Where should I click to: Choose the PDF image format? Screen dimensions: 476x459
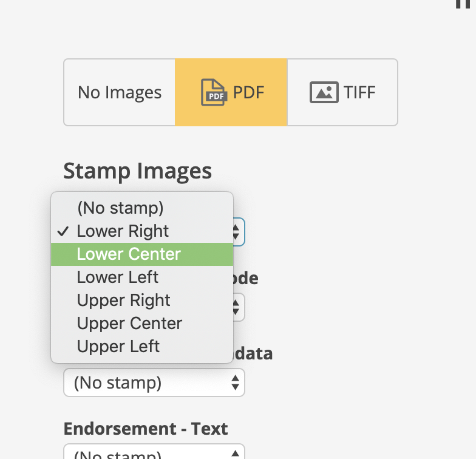pyautogui.click(x=231, y=92)
